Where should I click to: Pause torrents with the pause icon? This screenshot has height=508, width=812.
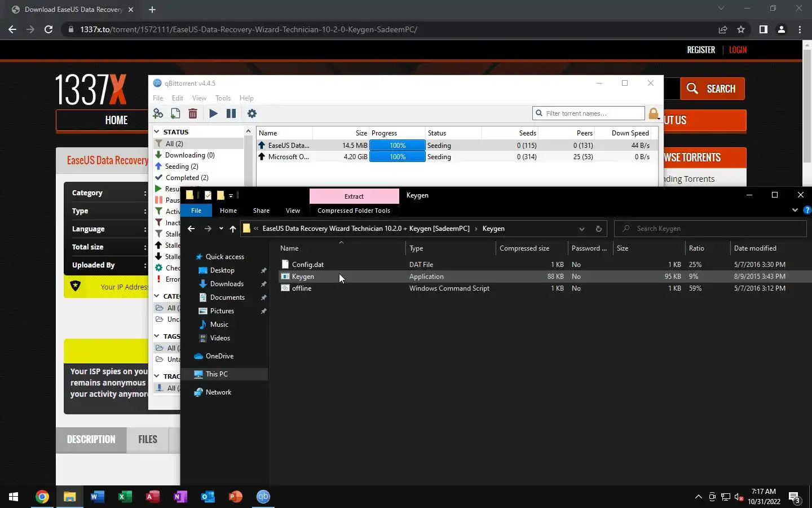pos(231,113)
